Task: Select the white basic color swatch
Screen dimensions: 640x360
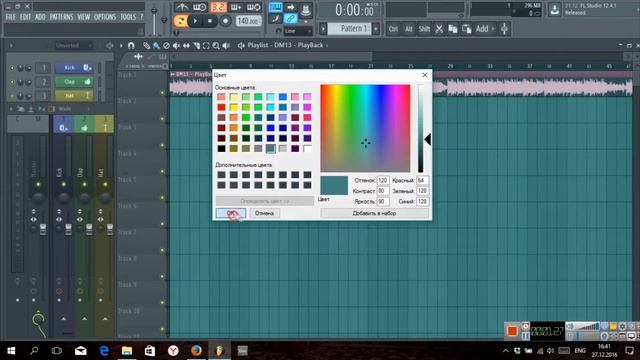Action: point(307,149)
